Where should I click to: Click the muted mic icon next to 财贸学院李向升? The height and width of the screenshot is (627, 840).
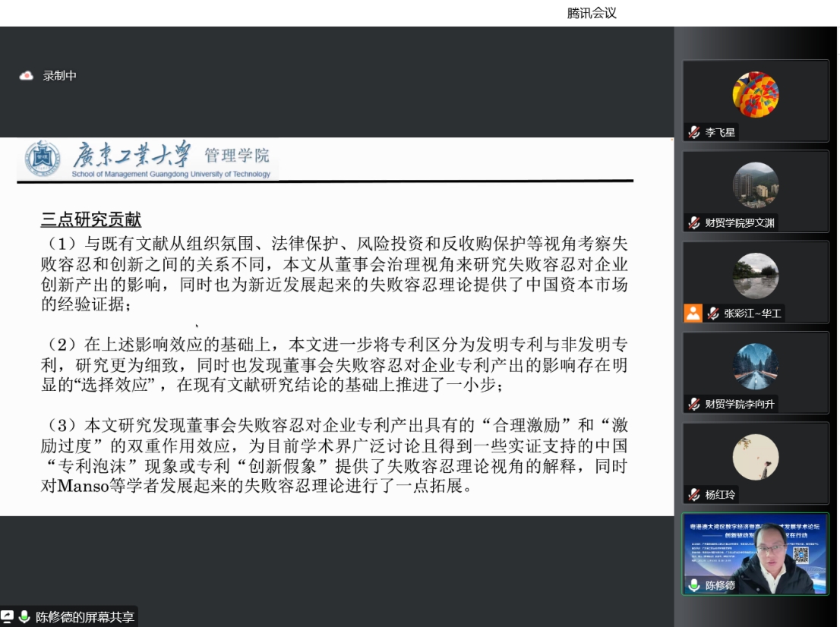tap(694, 404)
